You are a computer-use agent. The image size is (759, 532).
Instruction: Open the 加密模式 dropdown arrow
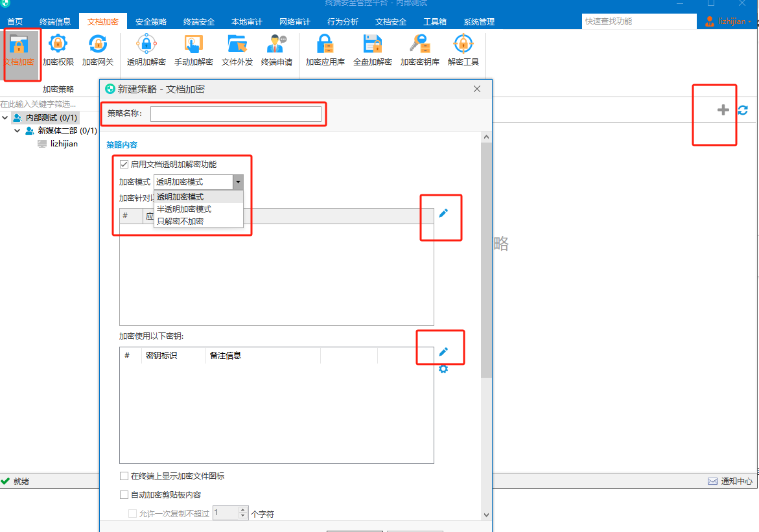coord(238,182)
